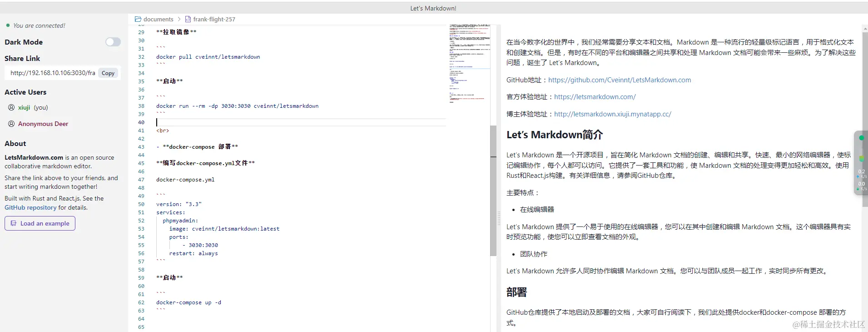This screenshot has width=868, height=332.
Task: Click the "**编写docker-compose.yml文件**" line
Action: click(205, 163)
